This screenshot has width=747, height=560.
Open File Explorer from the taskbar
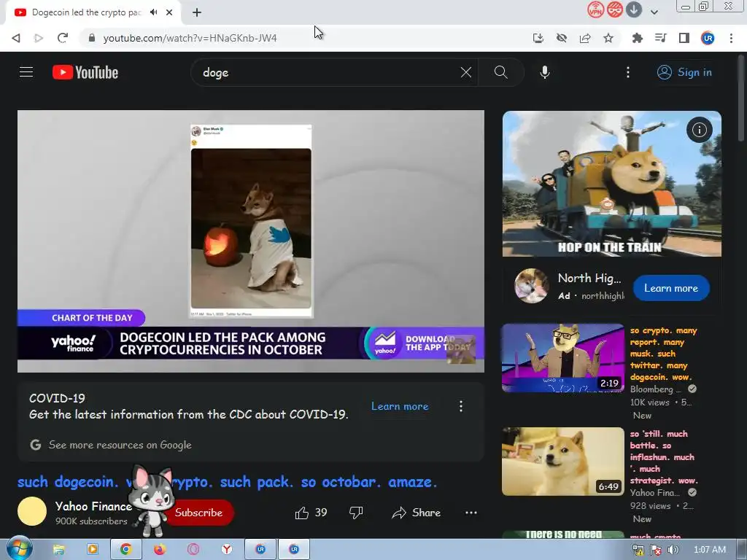click(58, 550)
